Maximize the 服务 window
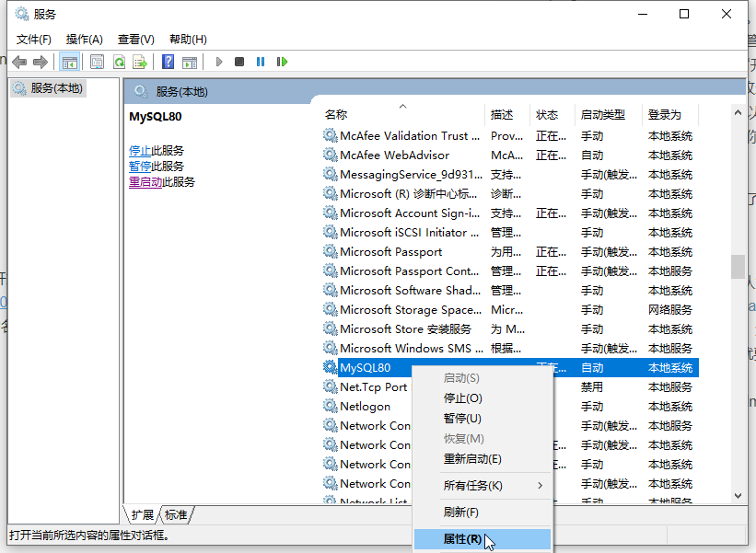 [683, 14]
